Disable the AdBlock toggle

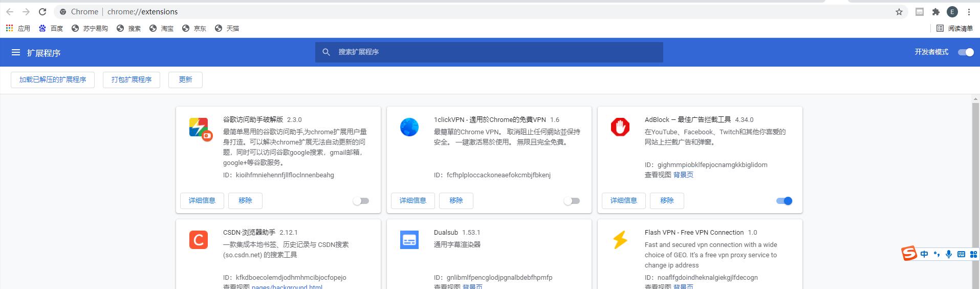[784, 201]
